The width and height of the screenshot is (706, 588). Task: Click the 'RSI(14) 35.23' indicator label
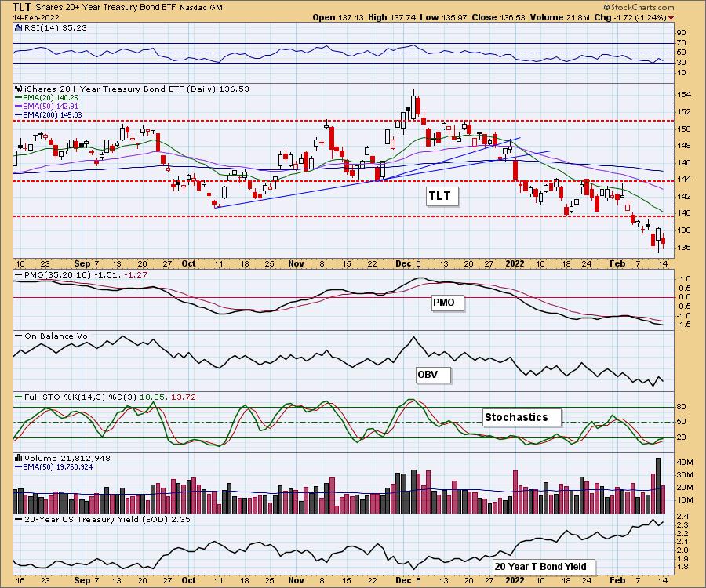click(55, 27)
